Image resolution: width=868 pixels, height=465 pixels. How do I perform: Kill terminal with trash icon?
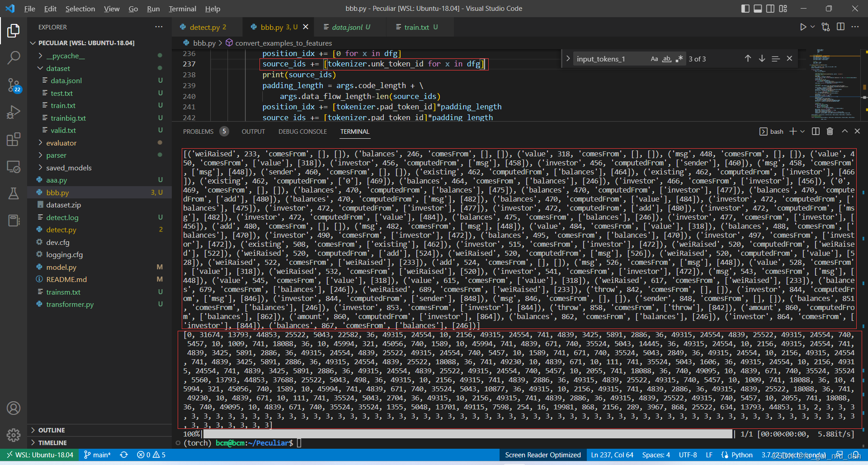click(x=830, y=132)
